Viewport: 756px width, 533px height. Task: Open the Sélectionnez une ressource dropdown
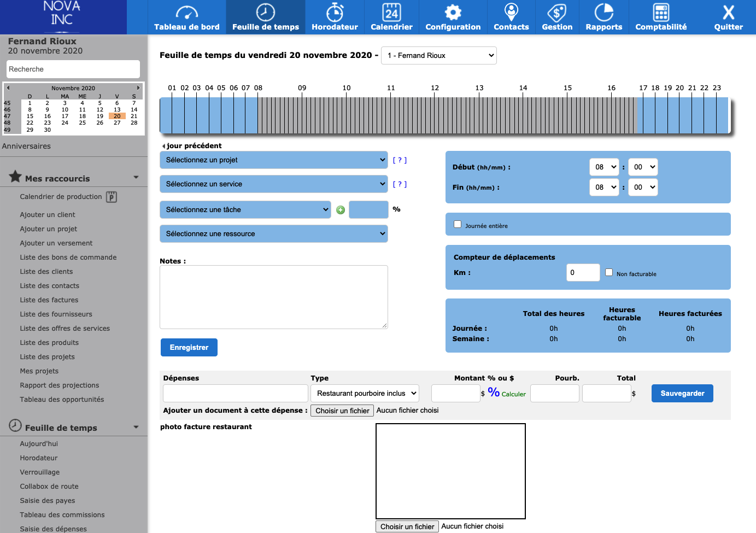pos(274,234)
